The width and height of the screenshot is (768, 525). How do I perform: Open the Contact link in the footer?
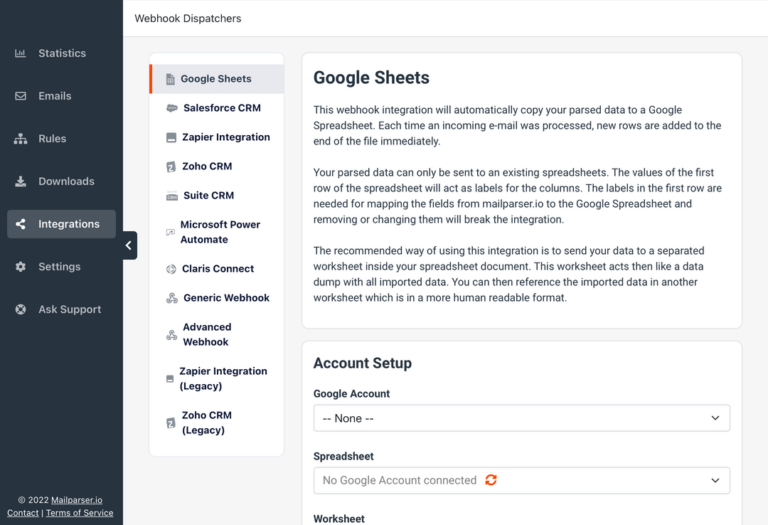(23, 513)
